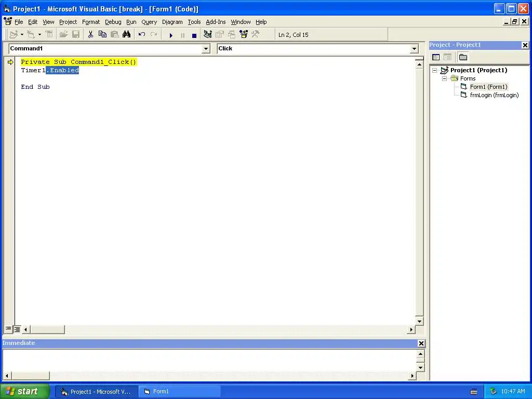Click the Open Project folder icon
Image resolution: width=532 pixels, height=399 pixels.
(x=63, y=35)
